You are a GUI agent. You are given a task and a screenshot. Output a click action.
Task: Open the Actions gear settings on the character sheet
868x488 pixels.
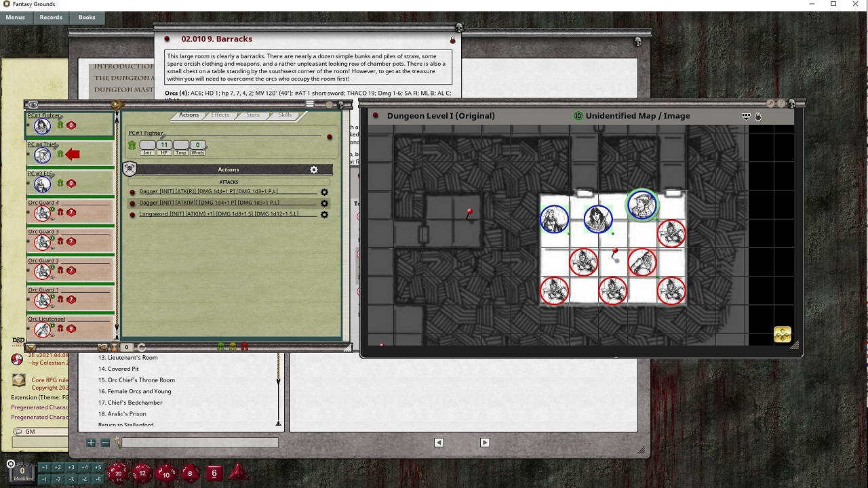tap(313, 169)
